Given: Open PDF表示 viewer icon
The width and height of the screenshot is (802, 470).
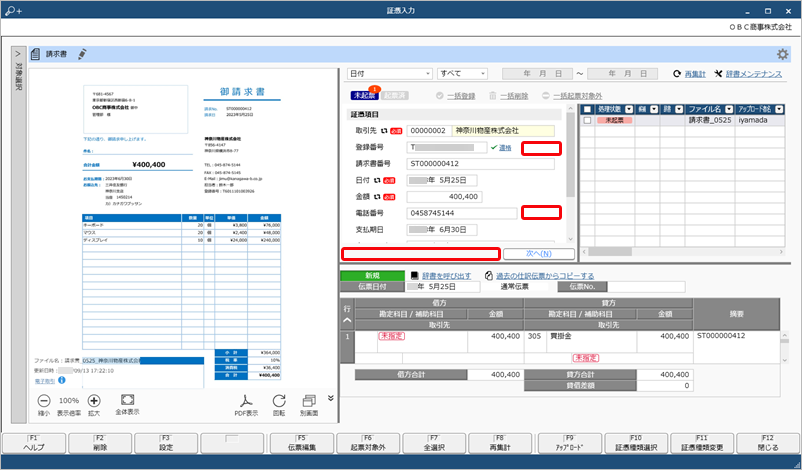Looking at the screenshot, I should (247, 400).
